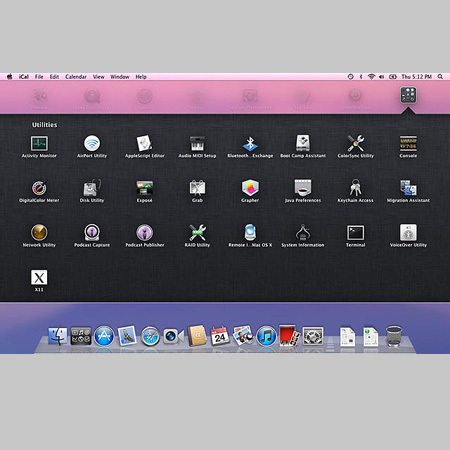Open Photo Booth from the Dock
The width and height of the screenshot is (450, 450).
click(x=289, y=335)
